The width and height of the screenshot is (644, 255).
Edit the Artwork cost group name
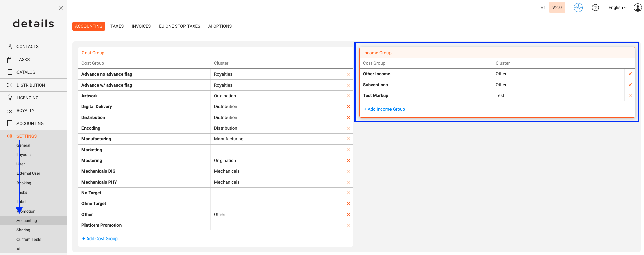coord(144,96)
